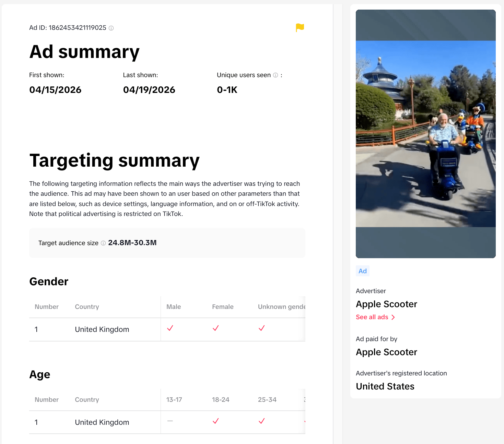Click Apple Scooter under Ad paid for by
Image resolution: width=504 pixels, height=444 pixels.
pos(386,352)
